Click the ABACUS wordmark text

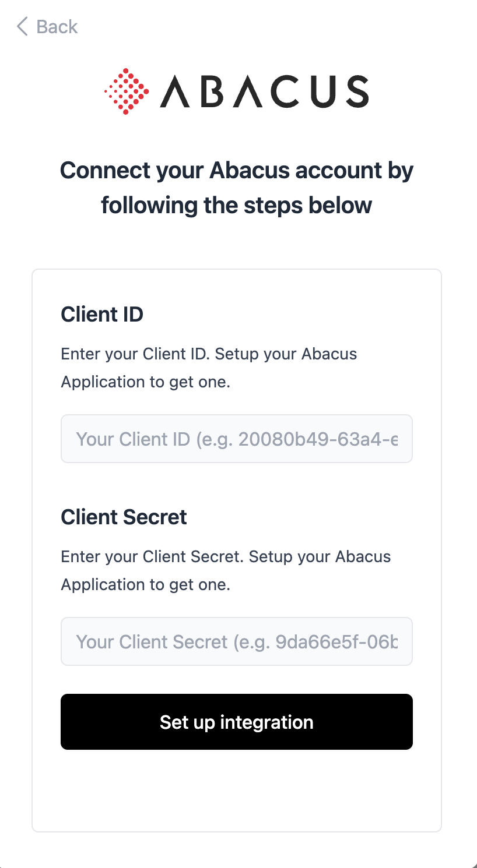[x=264, y=91]
